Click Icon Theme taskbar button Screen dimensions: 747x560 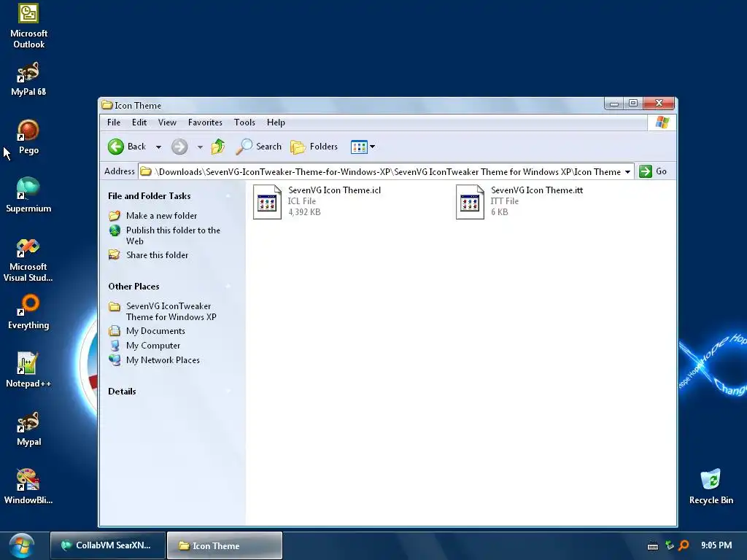[x=225, y=545]
